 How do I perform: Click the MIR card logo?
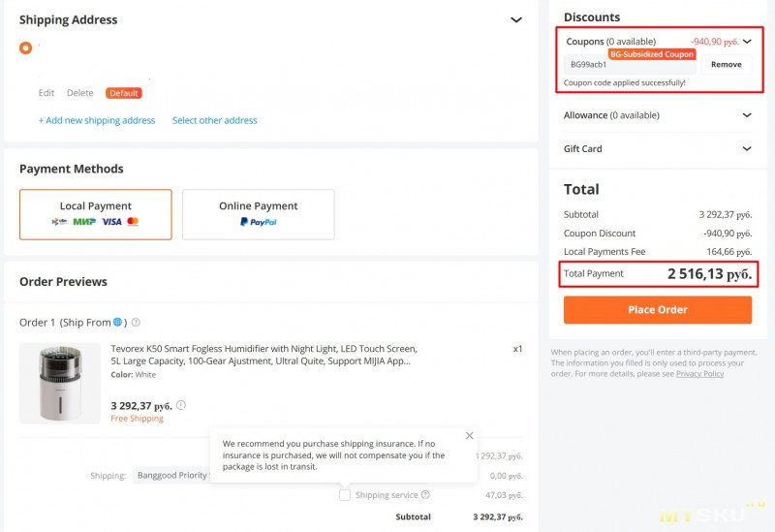(85, 222)
